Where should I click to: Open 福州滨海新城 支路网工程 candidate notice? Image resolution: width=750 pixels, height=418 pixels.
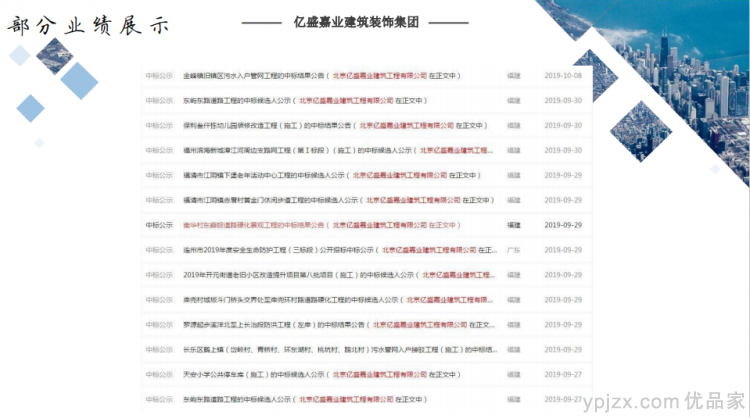click(x=338, y=150)
